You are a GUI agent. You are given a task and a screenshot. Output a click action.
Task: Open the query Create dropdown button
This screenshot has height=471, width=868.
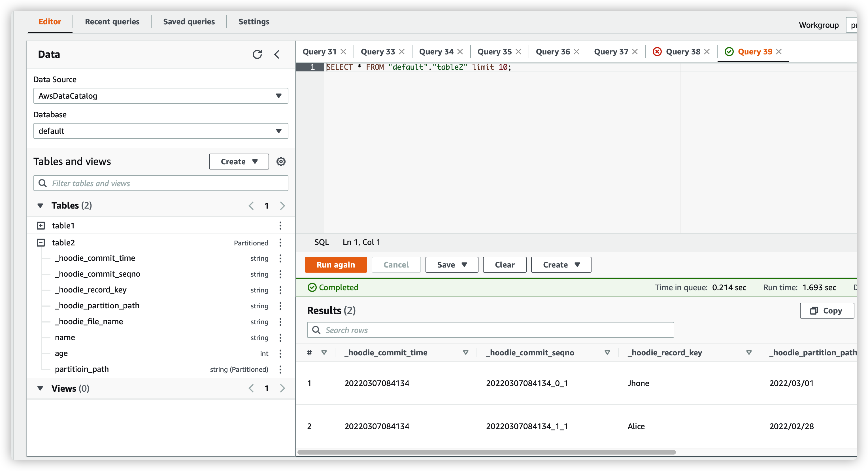(x=561, y=265)
